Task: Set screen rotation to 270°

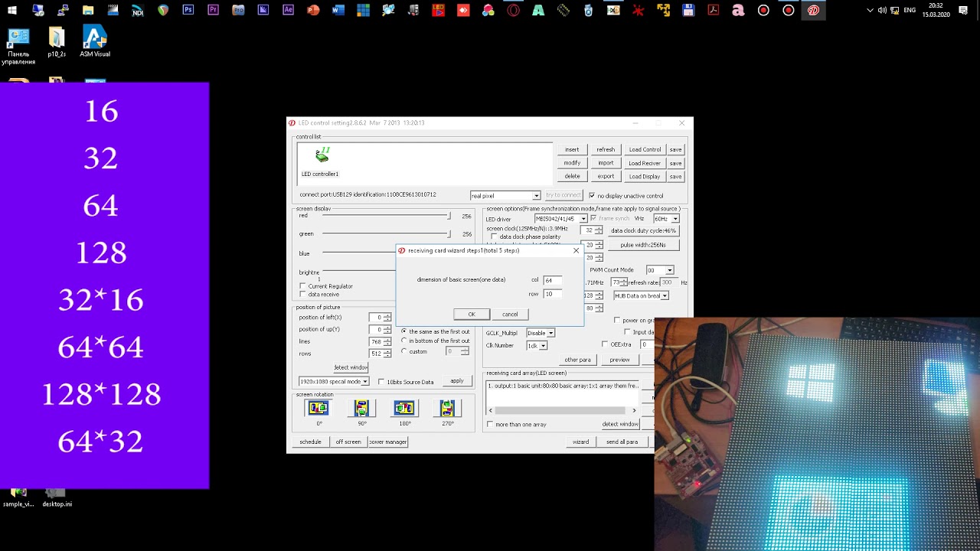Action: coord(447,409)
